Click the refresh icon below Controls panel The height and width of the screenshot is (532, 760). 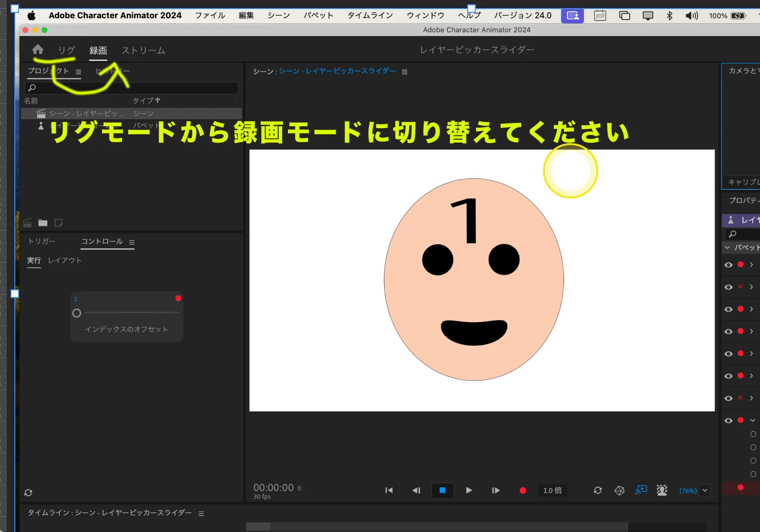point(29,493)
